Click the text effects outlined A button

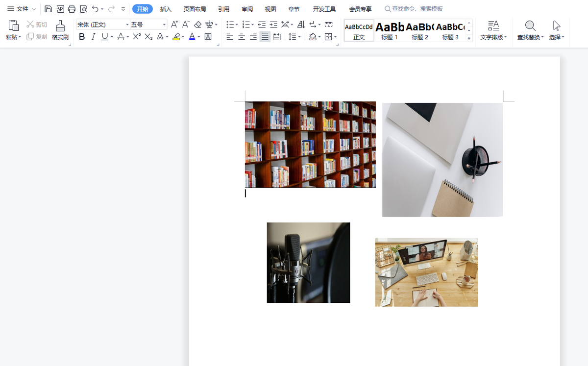[160, 37]
